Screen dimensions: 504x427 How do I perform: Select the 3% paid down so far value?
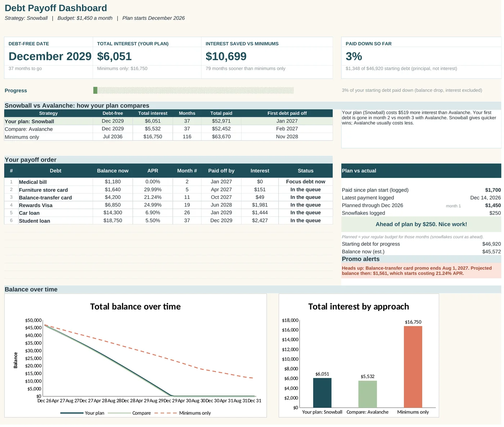coord(354,56)
